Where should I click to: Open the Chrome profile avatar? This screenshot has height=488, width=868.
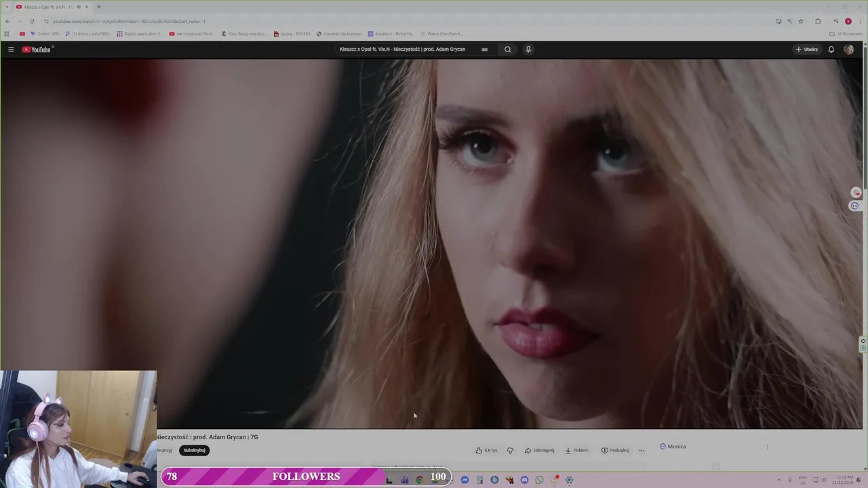tap(848, 21)
